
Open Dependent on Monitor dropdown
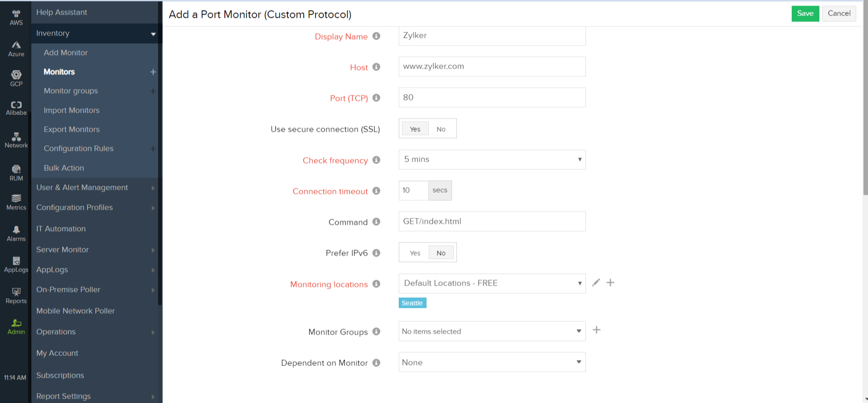pos(491,362)
